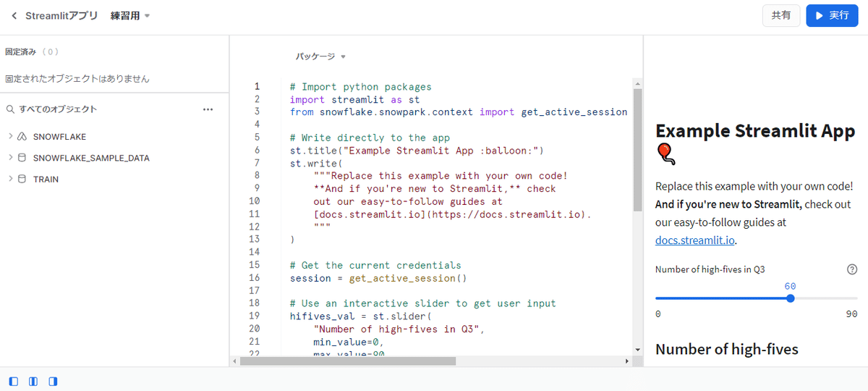This screenshot has width=868, height=391.
Task: Click the help icon beside slider label
Action: (x=852, y=269)
